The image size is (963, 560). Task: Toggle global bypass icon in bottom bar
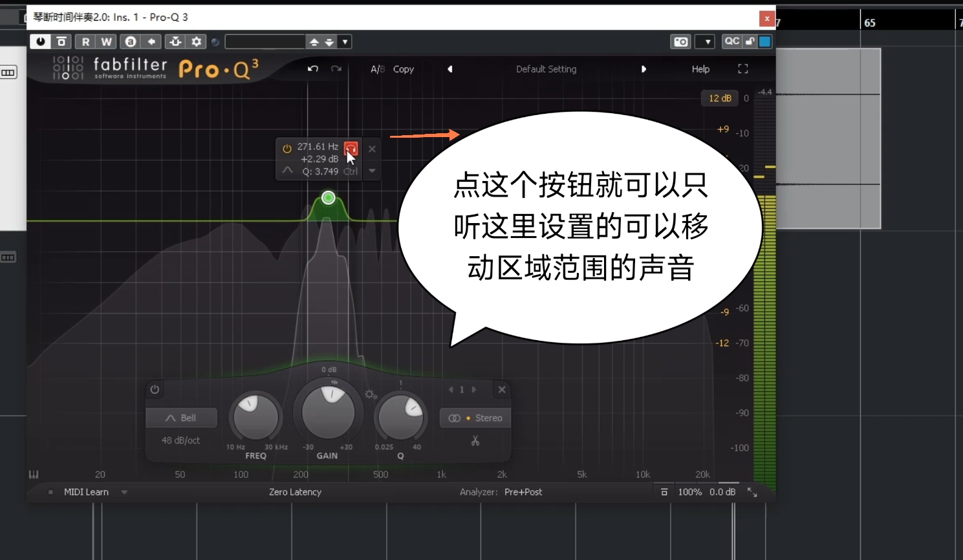[x=664, y=492]
